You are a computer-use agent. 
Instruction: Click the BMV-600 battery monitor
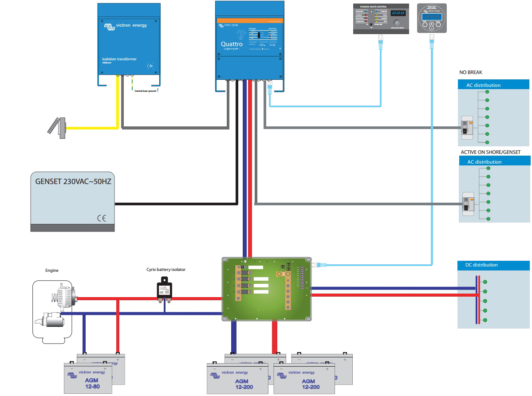click(431, 19)
